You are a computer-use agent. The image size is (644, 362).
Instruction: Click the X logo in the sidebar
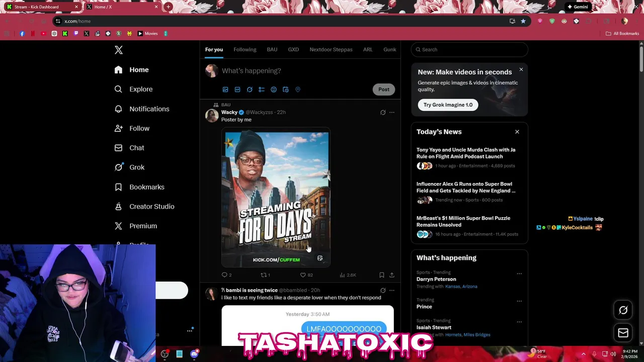point(119,50)
